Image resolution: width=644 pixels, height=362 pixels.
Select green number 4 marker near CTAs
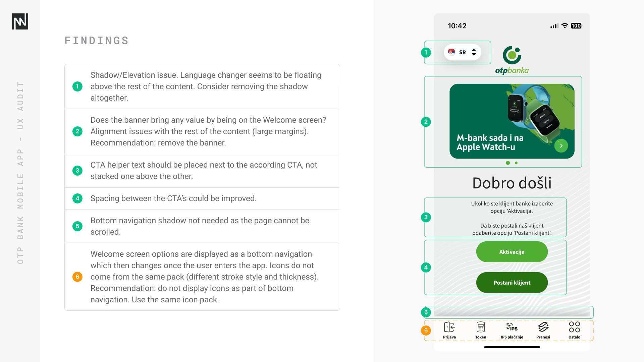point(426,267)
